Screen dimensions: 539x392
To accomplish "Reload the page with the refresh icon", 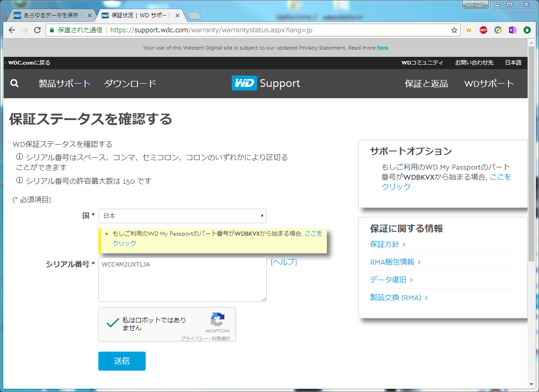I will (37, 30).
